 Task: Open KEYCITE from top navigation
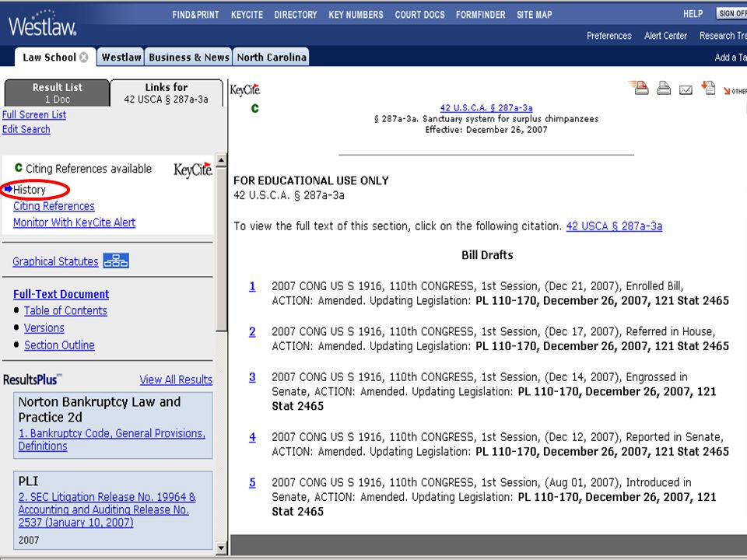[247, 15]
